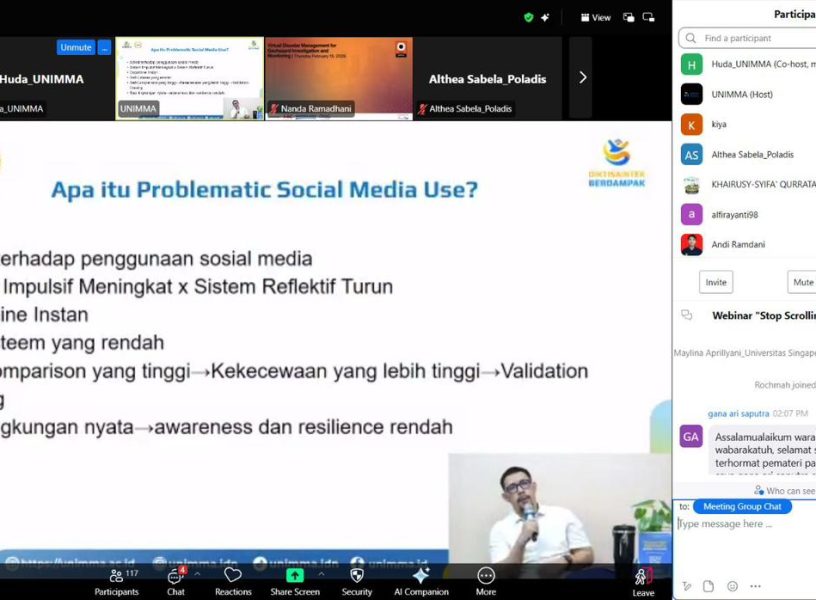
Task: Launch the AI Companion
Action: point(421,576)
